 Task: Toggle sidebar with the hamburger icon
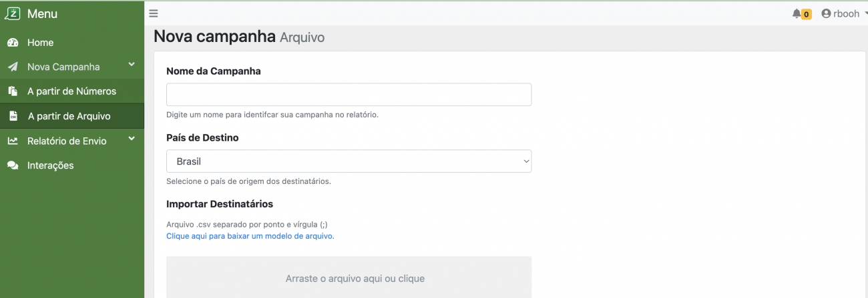[x=154, y=13]
